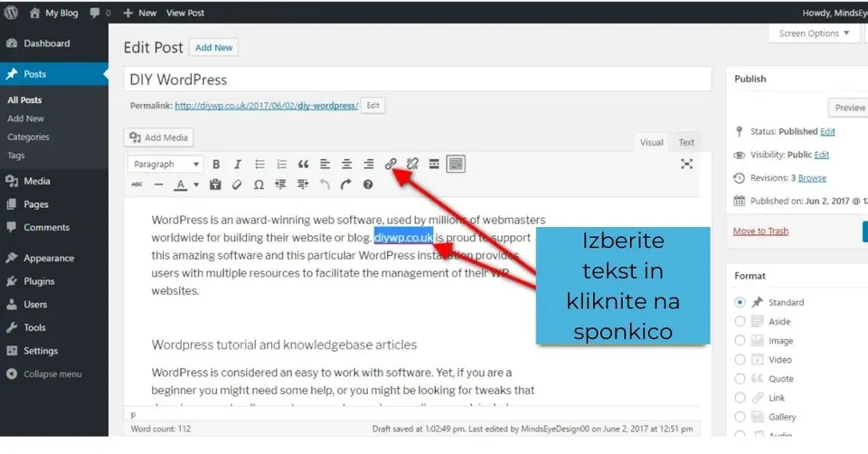Viewport: 868px width, 454px height.
Task: Click the undo arrow
Action: (x=325, y=184)
